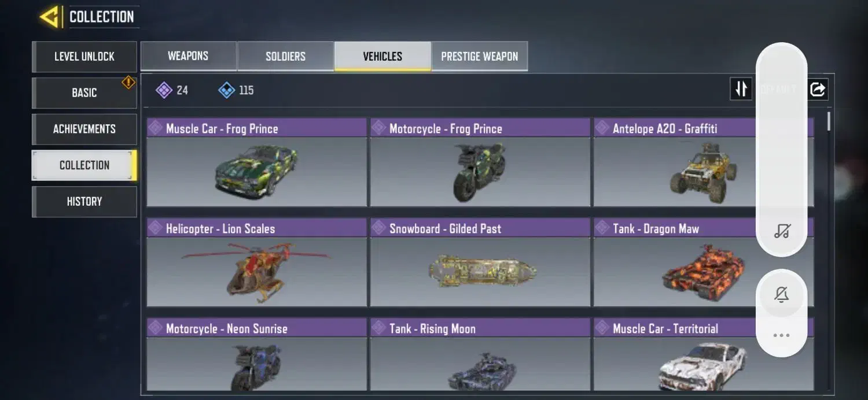This screenshot has width=868, height=400.
Task: Switch to the Soldiers tab
Action: tap(285, 56)
